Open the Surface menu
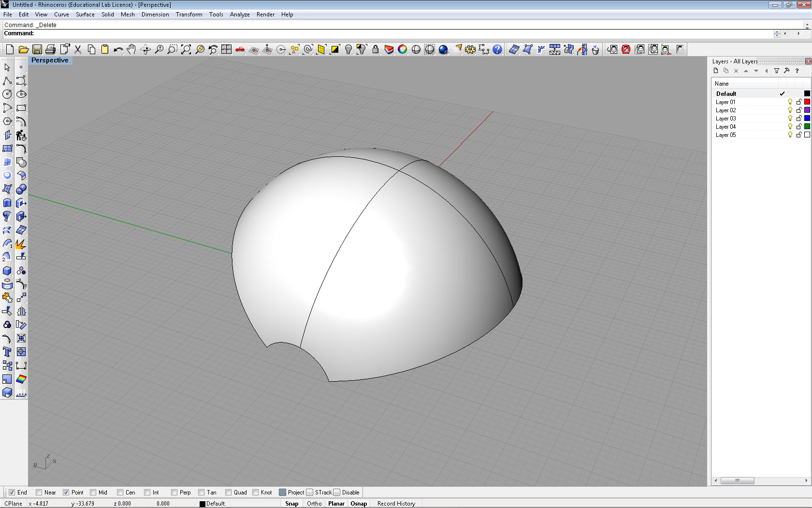This screenshot has height=508, width=812. point(85,15)
